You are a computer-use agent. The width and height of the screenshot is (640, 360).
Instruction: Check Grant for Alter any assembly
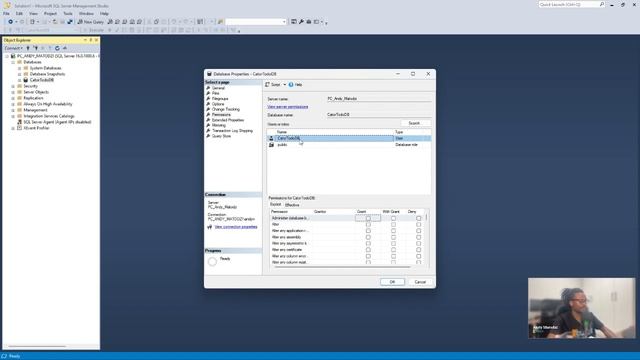(368, 237)
